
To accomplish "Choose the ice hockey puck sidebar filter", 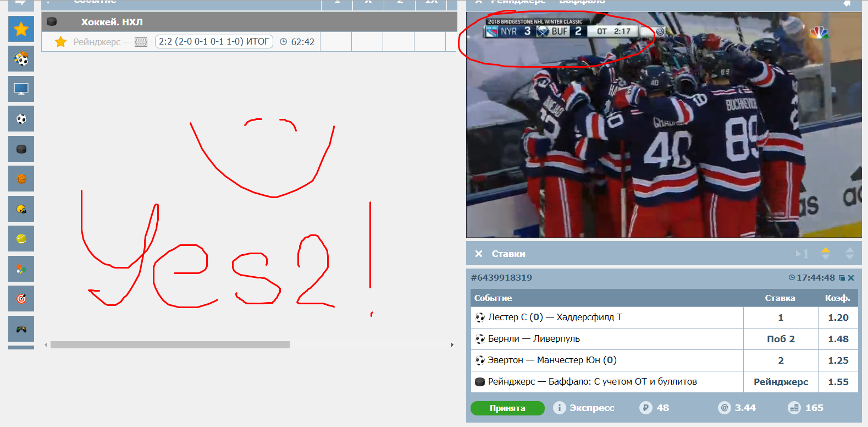I will [x=21, y=149].
